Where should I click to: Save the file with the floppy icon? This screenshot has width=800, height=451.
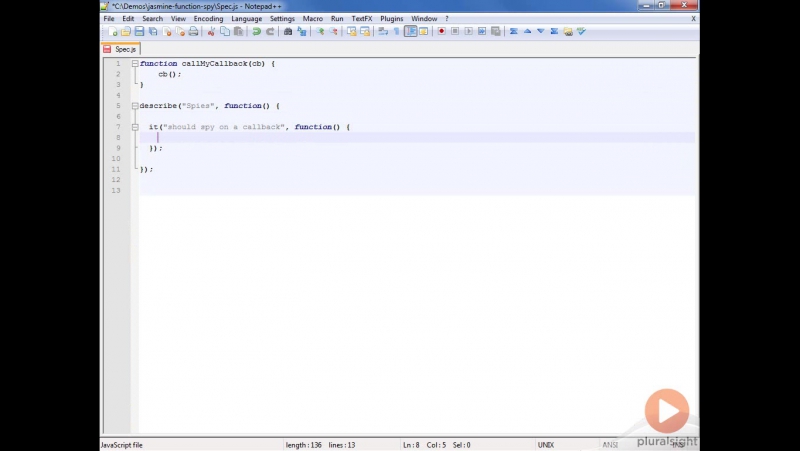(x=139, y=32)
